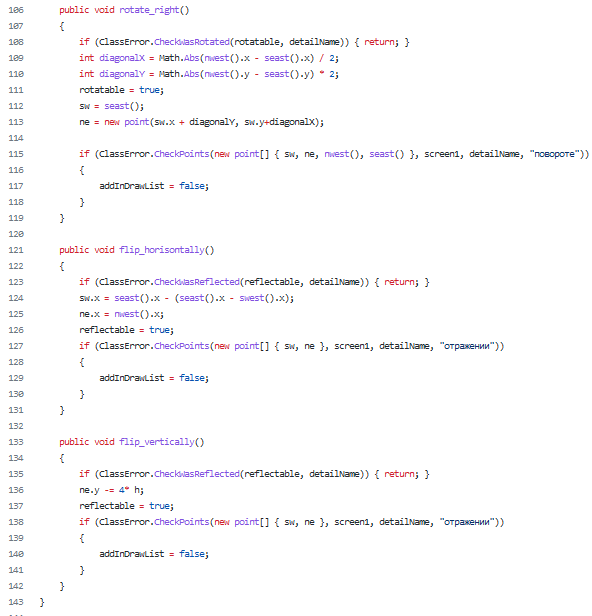
Task: Click diagonalY in the line 110 declaration
Action: click(x=122, y=74)
